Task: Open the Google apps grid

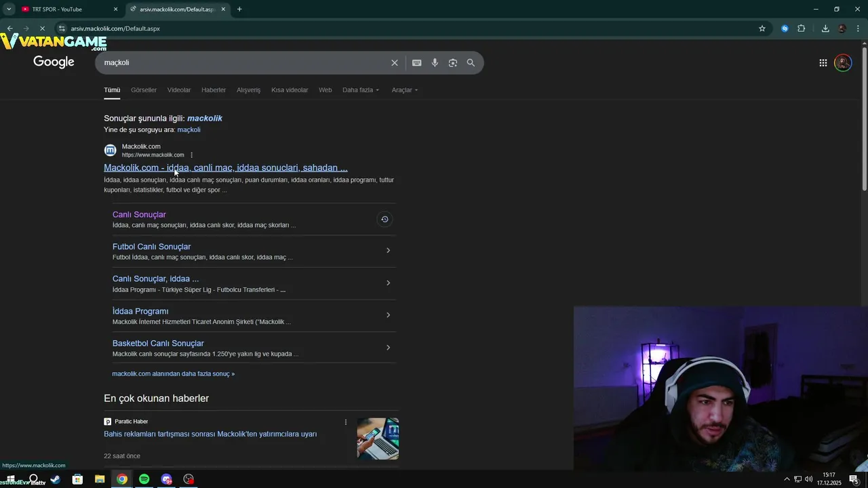Action: (x=823, y=62)
